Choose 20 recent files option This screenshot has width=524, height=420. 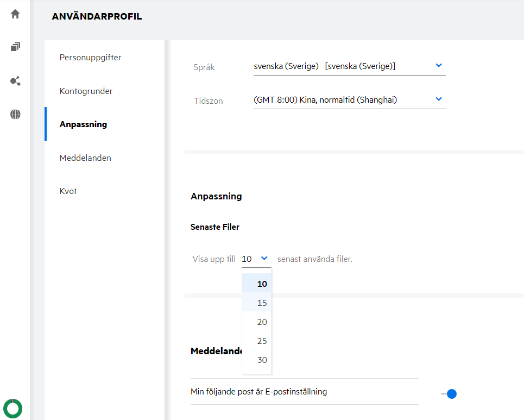262,322
